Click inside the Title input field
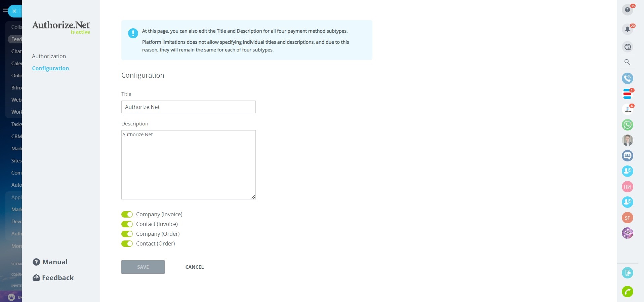Screen dimensions: 644x302 [188, 107]
